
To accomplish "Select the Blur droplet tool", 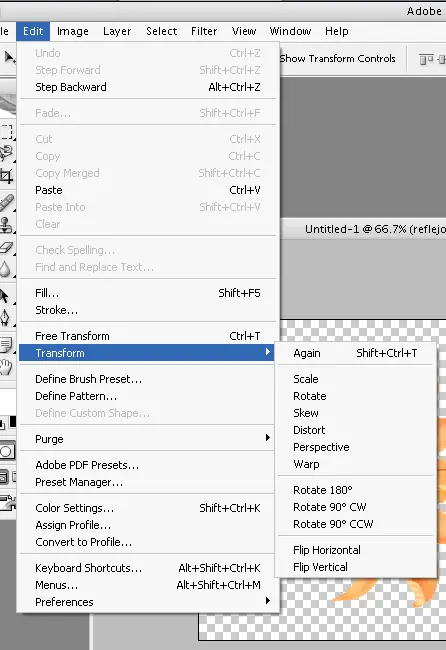I will (x=5, y=269).
